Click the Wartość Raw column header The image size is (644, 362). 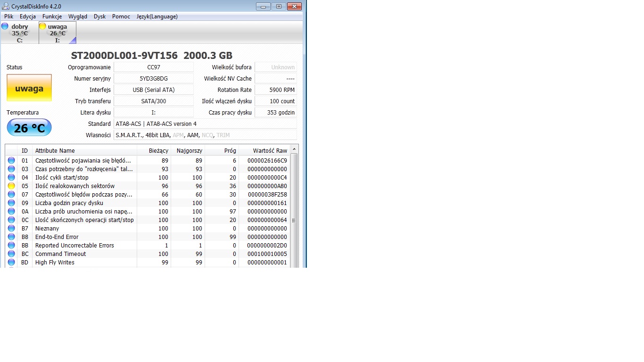[x=264, y=151]
